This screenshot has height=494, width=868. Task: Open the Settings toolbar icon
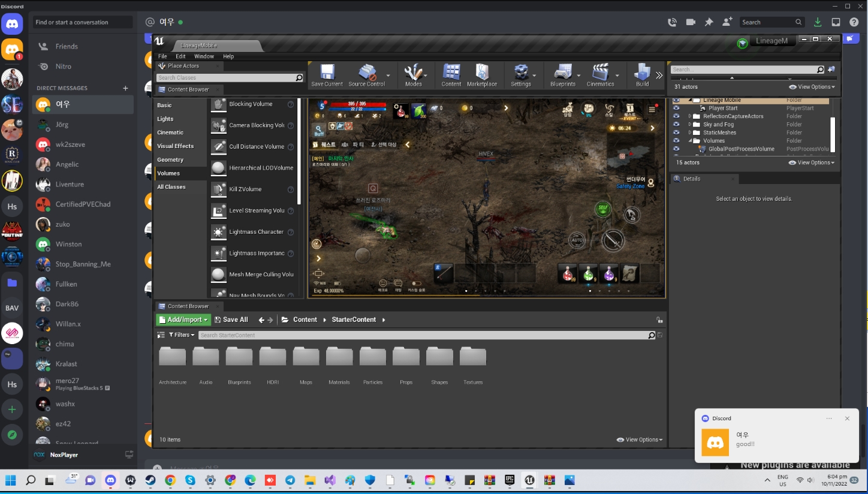(521, 76)
